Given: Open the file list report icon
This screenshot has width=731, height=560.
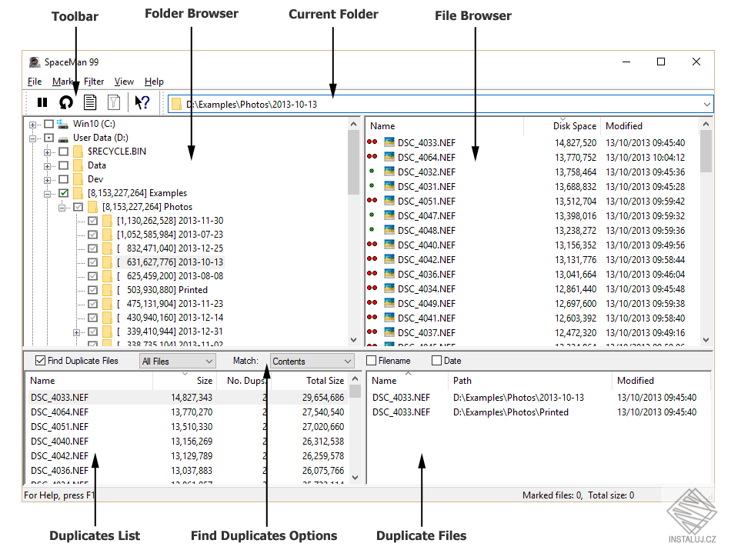Looking at the screenshot, I should pyautogui.click(x=90, y=102).
